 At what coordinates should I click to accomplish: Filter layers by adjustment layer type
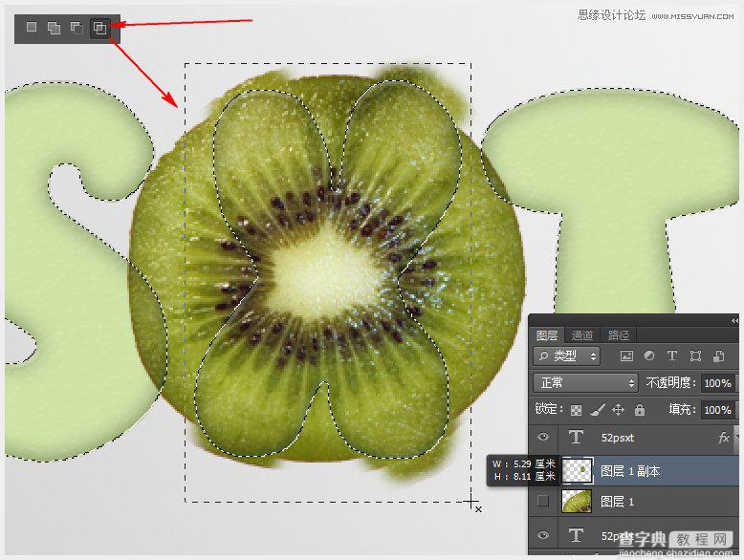(649, 356)
